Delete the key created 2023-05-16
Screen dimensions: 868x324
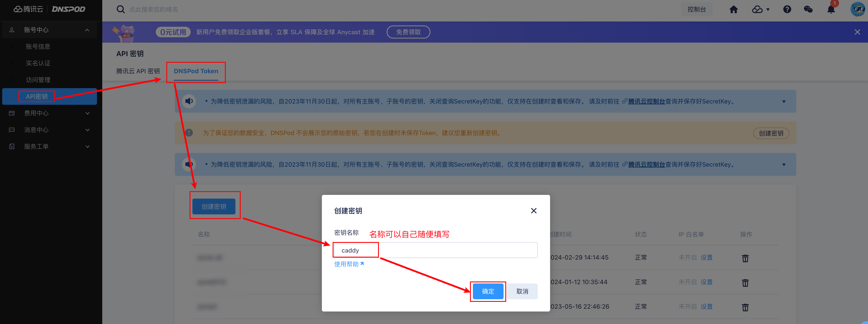(745, 307)
